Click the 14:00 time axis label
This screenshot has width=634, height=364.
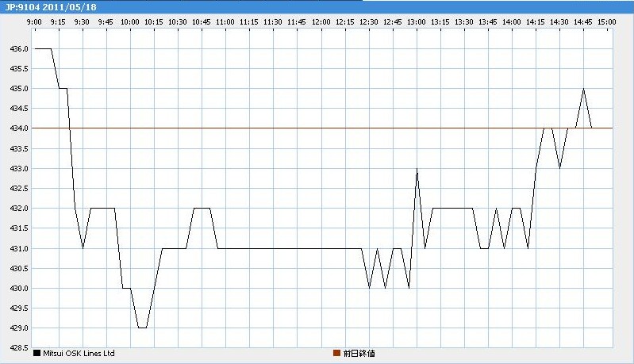(x=512, y=22)
